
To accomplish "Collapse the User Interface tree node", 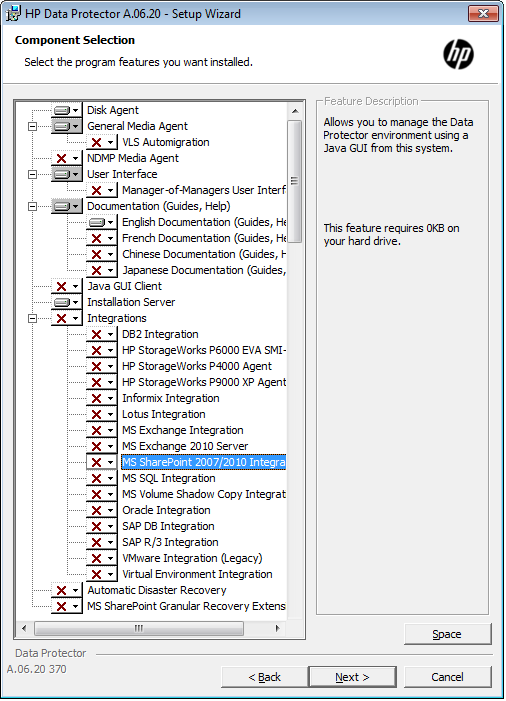I will pos(32,174).
